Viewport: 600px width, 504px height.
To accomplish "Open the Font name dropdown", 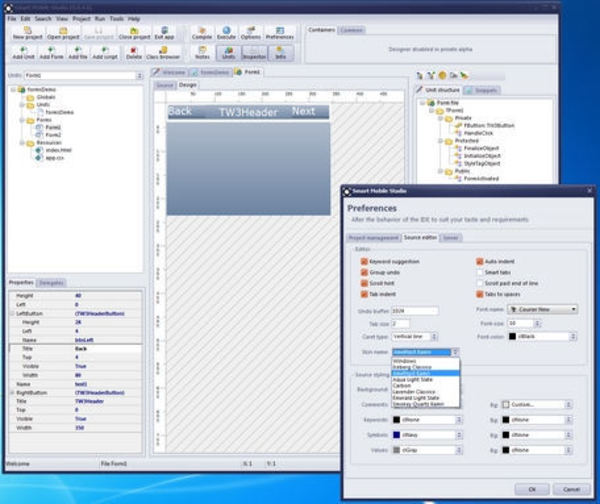I will click(x=543, y=309).
